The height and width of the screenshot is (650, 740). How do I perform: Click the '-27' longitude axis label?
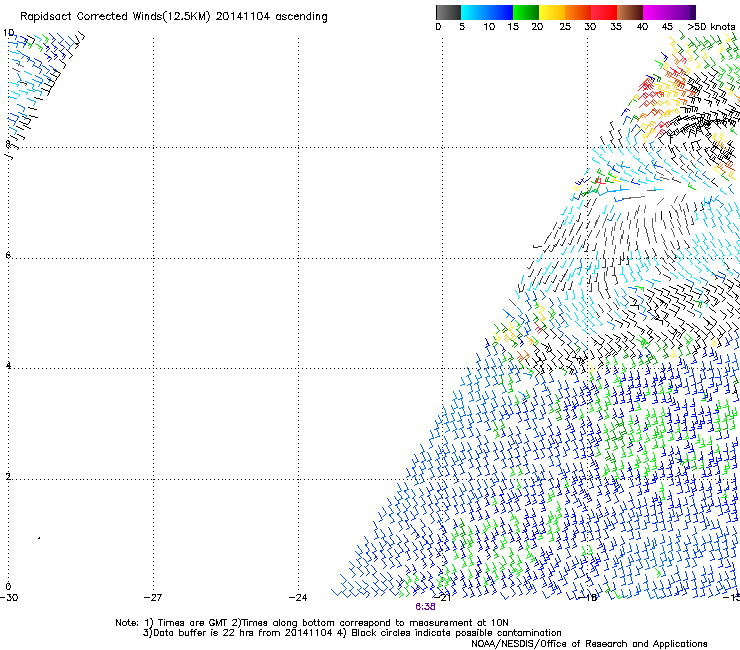pos(153,598)
